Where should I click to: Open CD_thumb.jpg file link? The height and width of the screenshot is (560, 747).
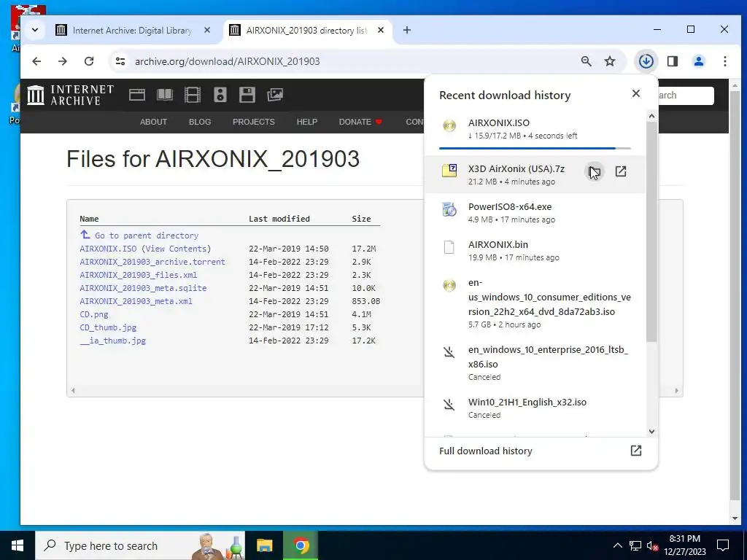tap(108, 327)
